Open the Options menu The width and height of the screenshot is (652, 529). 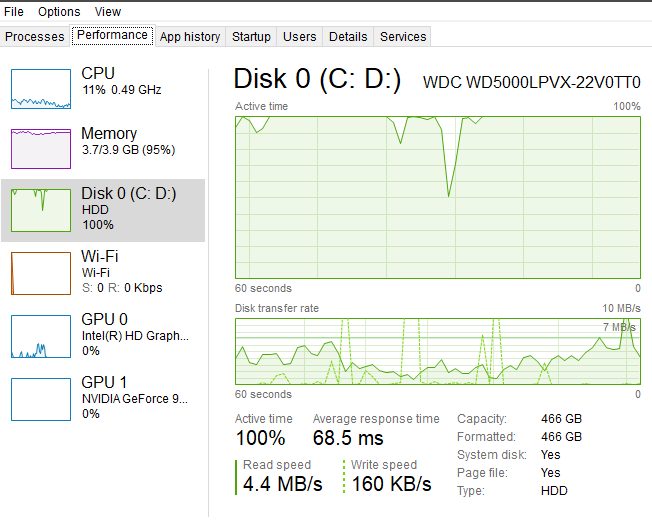[59, 12]
